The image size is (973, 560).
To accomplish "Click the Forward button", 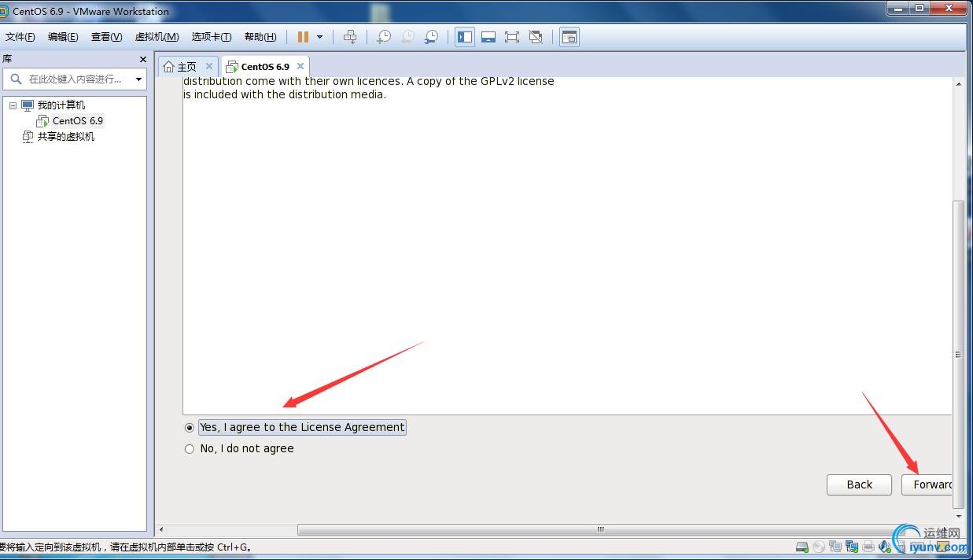I will (927, 484).
